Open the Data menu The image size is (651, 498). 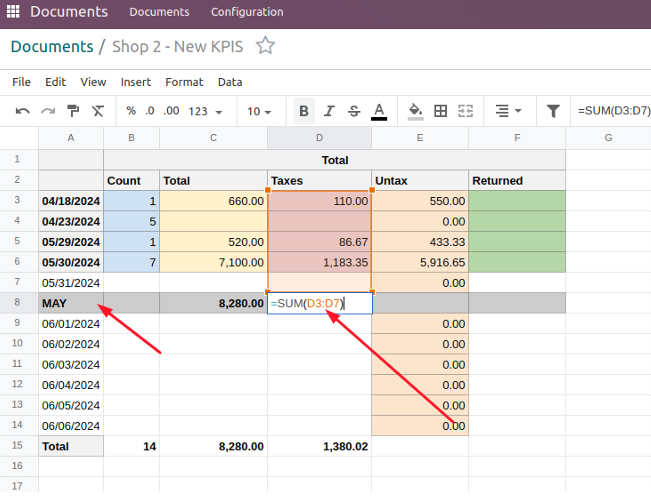230,82
